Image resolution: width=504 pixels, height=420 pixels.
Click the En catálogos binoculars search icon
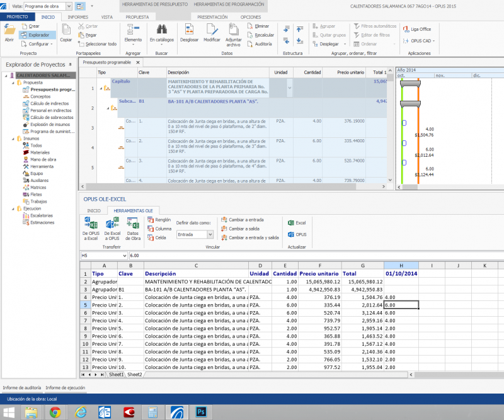coord(161,29)
